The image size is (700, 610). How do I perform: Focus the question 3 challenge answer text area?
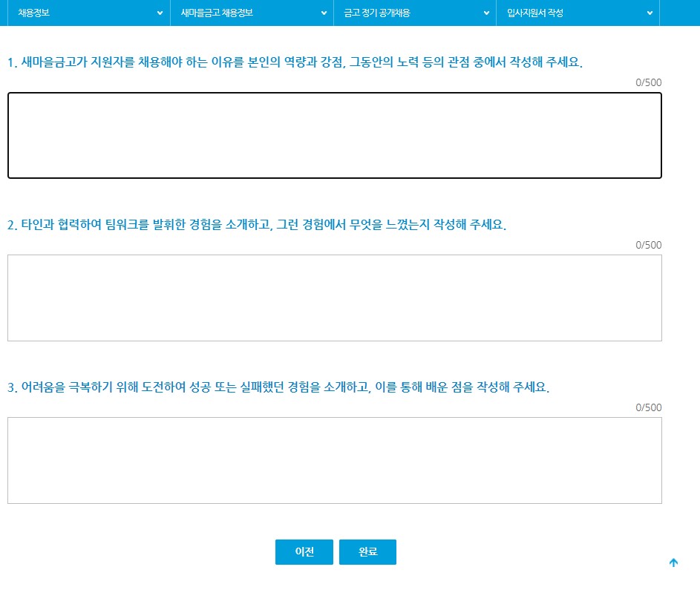click(x=335, y=461)
